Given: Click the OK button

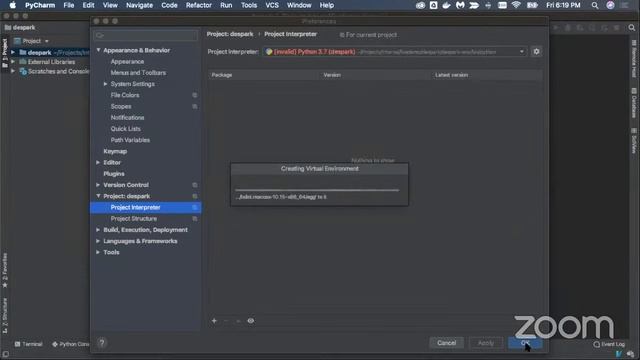Looking at the screenshot, I should 525,343.
